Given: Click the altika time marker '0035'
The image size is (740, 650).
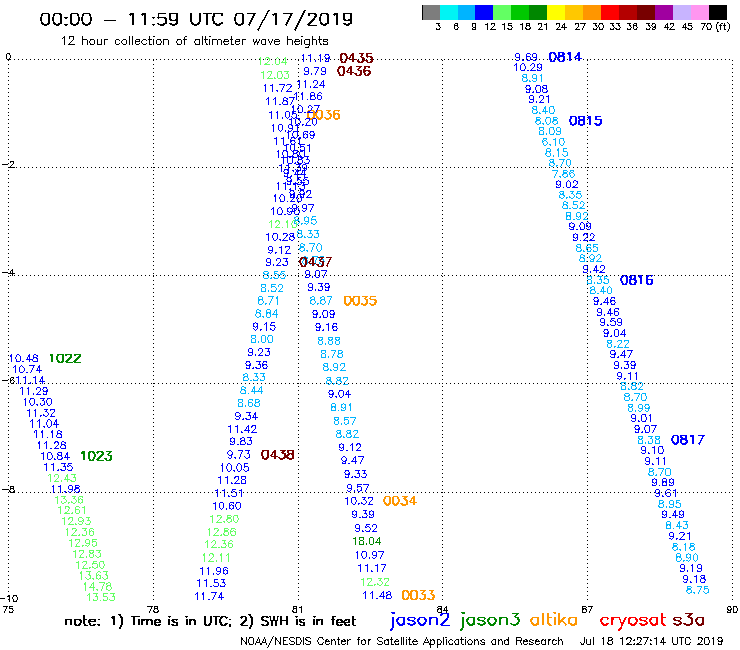Looking at the screenshot, I should [x=360, y=301].
